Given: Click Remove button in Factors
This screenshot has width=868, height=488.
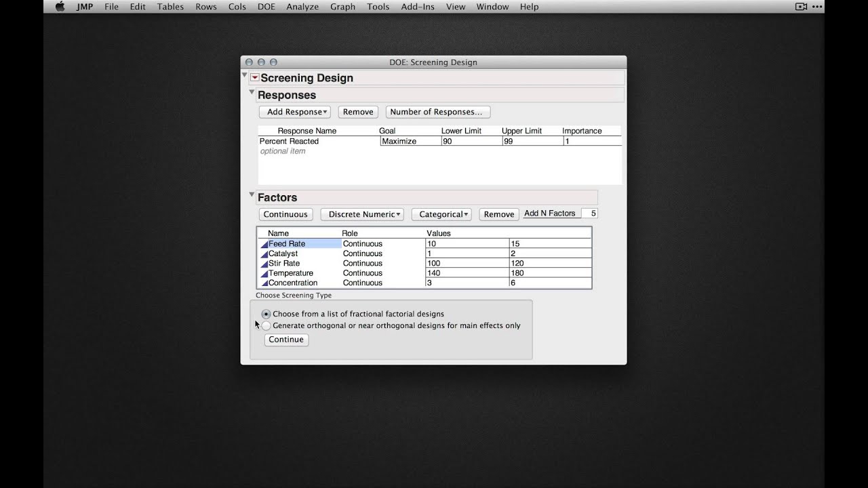Looking at the screenshot, I should click(x=499, y=214).
